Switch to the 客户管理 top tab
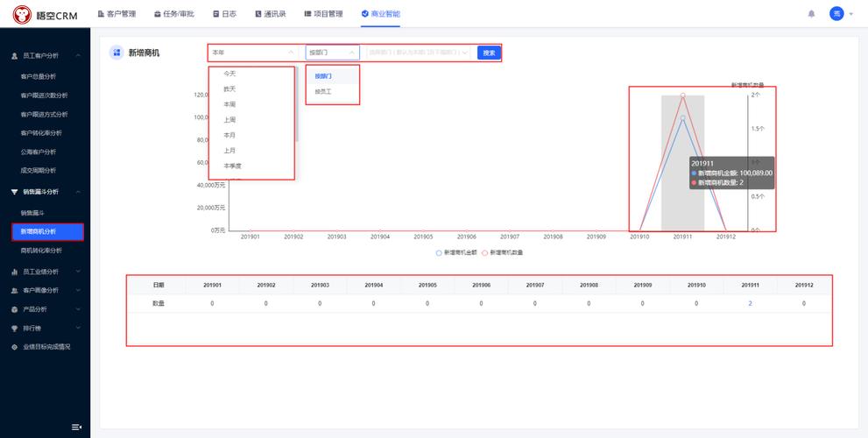 [x=116, y=14]
